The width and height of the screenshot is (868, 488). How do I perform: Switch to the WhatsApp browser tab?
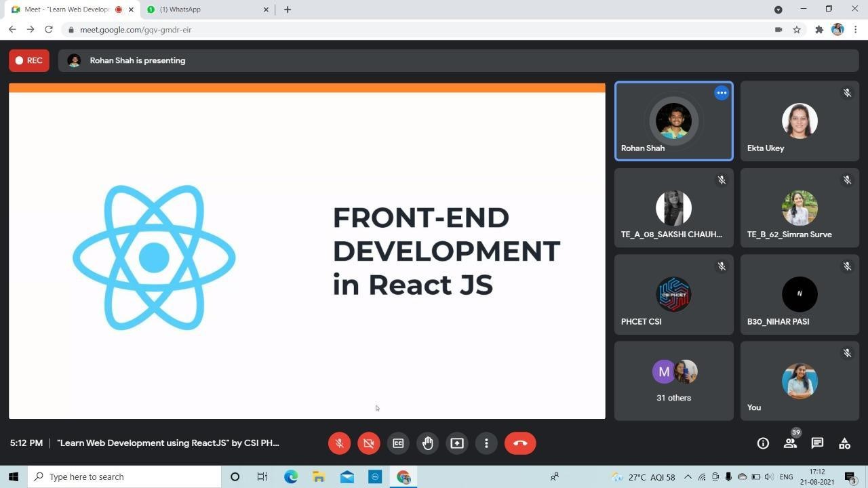(x=208, y=9)
